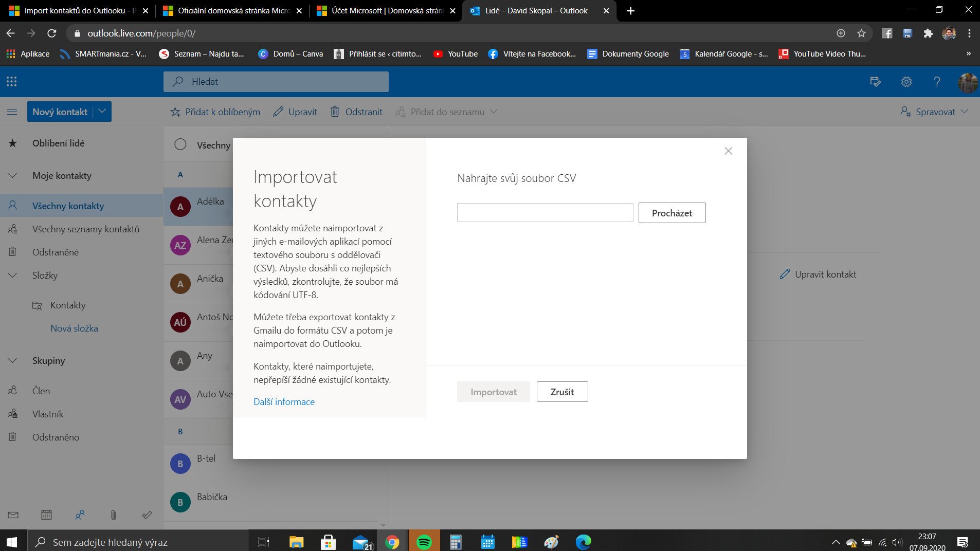Screen dimensions: 980x551
Task: Open Calculator from the taskbar
Action: 456,542
